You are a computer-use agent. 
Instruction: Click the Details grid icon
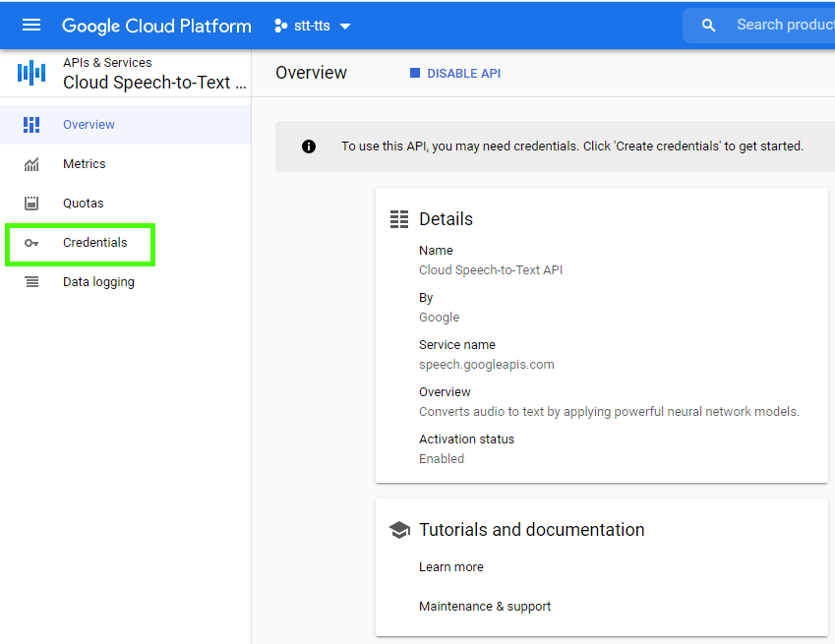(399, 219)
